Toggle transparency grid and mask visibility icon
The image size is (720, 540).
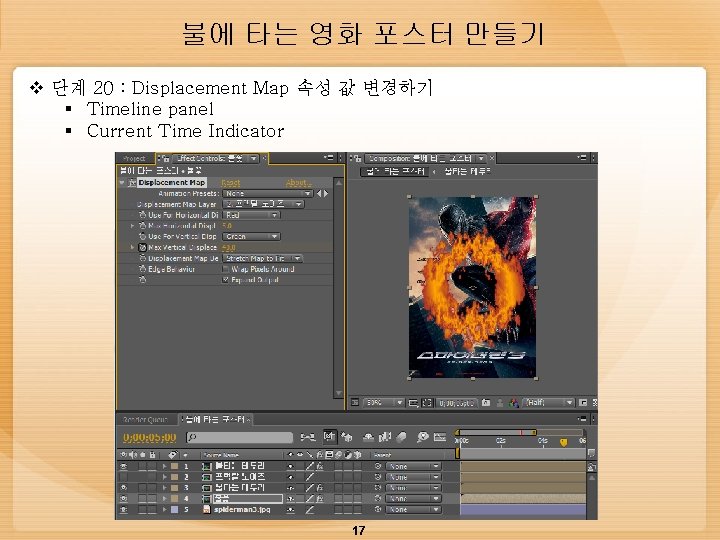(427, 403)
